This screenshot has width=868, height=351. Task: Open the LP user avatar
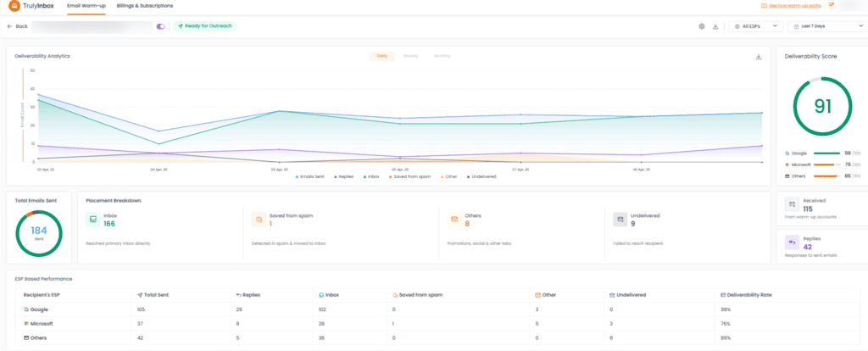point(832,5)
